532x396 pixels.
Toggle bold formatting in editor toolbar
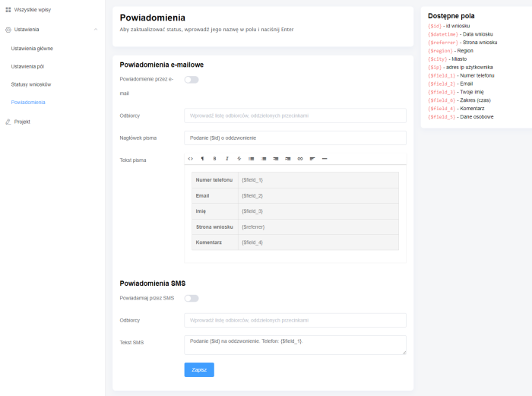(215, 159)
